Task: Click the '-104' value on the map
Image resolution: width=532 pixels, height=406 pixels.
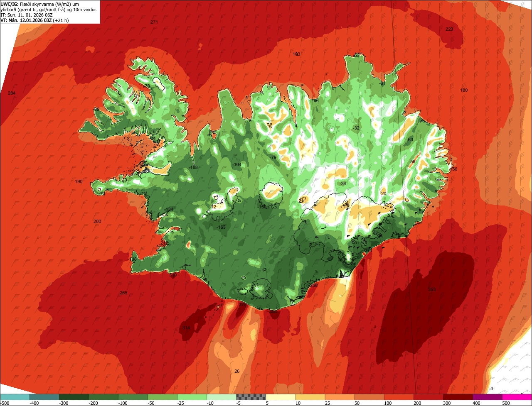Action: pyautogui.click(x=236, y=165)
